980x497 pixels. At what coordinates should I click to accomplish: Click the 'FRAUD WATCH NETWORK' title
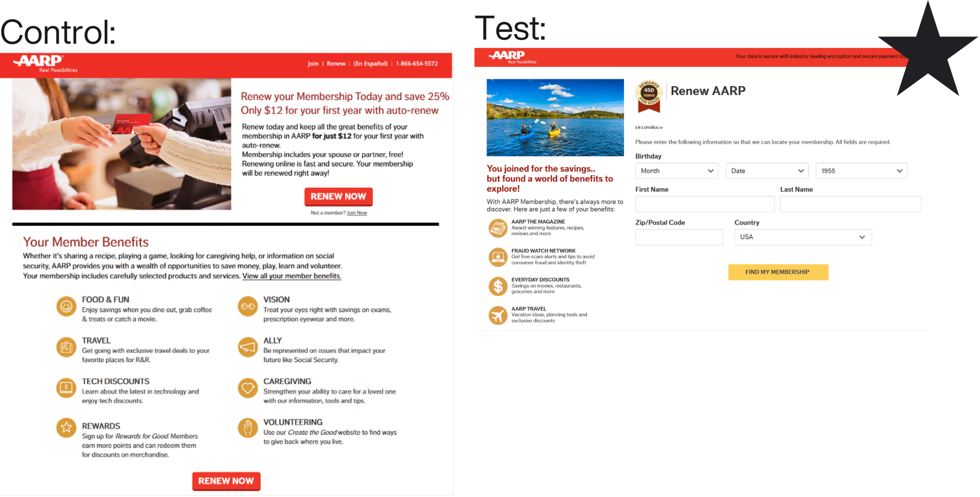coord(543,251)
